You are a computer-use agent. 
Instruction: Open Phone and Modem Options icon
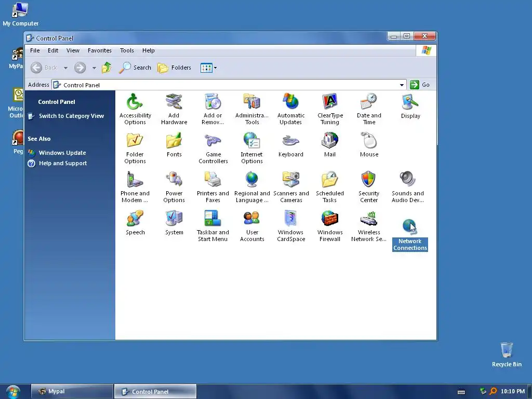click(x=135, y=187)
